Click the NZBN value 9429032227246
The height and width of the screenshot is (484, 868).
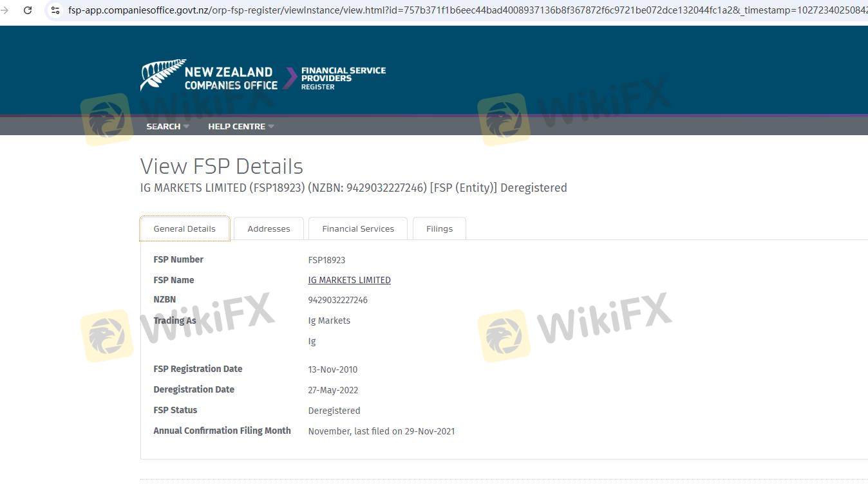(x=337, y=300)
